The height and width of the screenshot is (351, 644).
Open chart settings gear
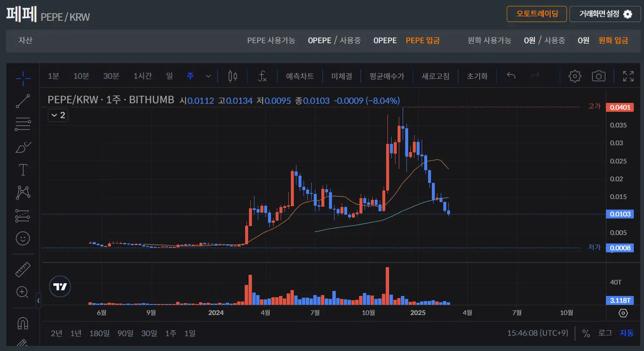[575, 76]
